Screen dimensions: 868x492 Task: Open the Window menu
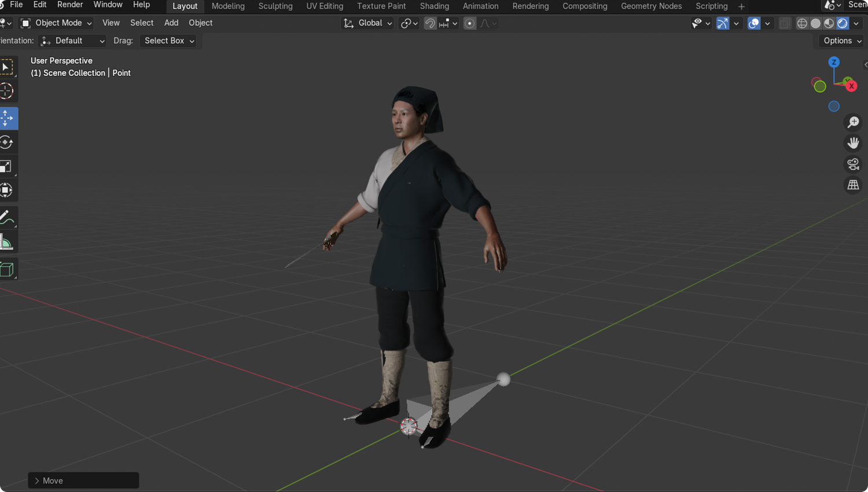[x=108, y=5]
